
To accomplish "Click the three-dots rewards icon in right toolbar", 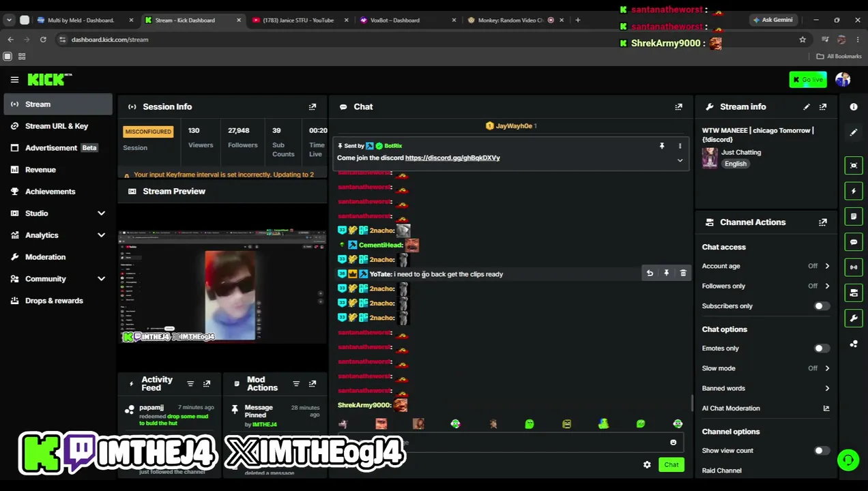I will (854, 344).
